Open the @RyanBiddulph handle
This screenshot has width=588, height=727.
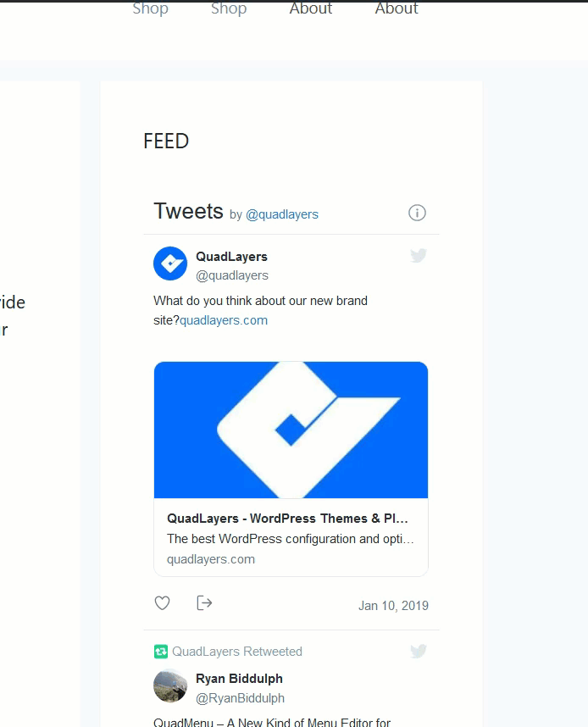(240, 698)
